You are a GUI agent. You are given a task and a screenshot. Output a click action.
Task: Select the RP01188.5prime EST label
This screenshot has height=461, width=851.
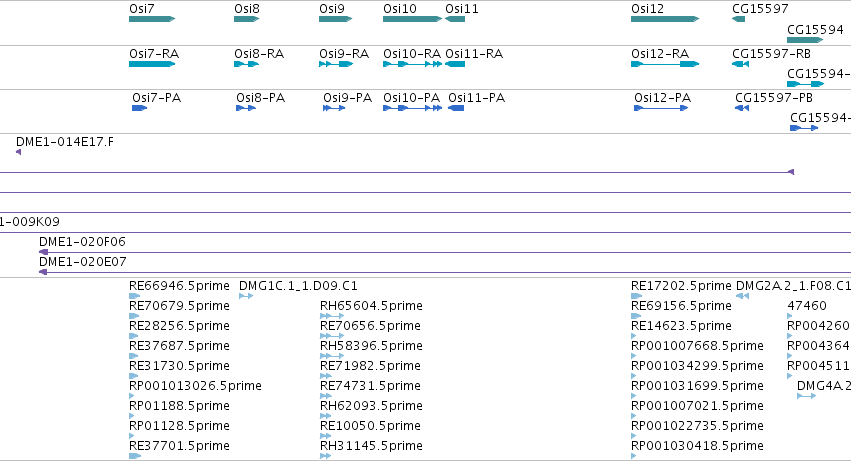pyautogui.click(x=179, y=406)
